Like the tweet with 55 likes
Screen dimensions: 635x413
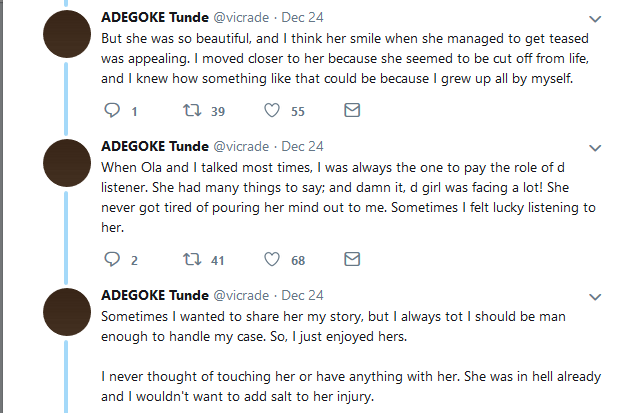pyautogui.click(x=272, y=110)
